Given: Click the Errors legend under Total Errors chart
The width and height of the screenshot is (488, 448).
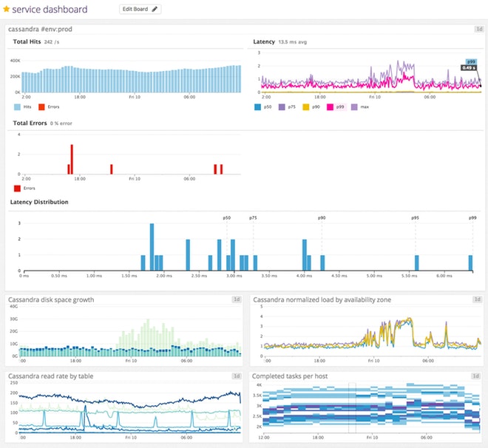Looking at the screenshot, I should [x=18, y=188].
